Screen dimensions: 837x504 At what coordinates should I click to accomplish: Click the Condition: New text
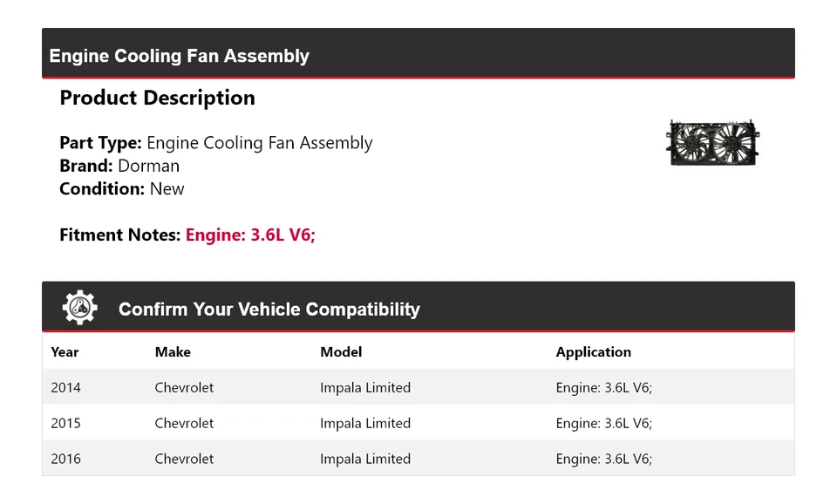coord(122,188)
